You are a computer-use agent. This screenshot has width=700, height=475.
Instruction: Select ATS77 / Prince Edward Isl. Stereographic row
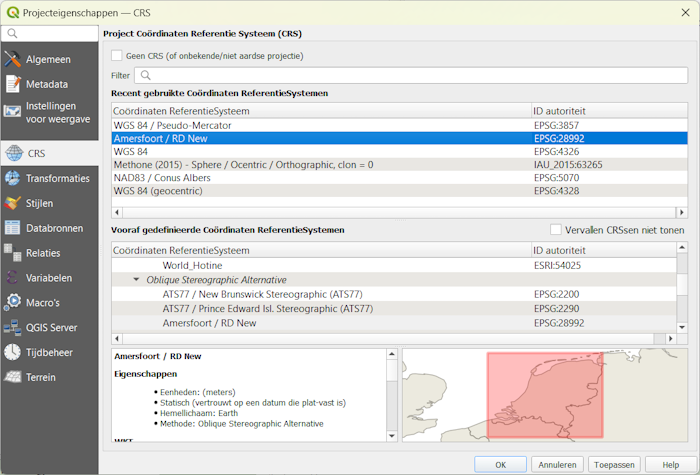coord(394,308)
